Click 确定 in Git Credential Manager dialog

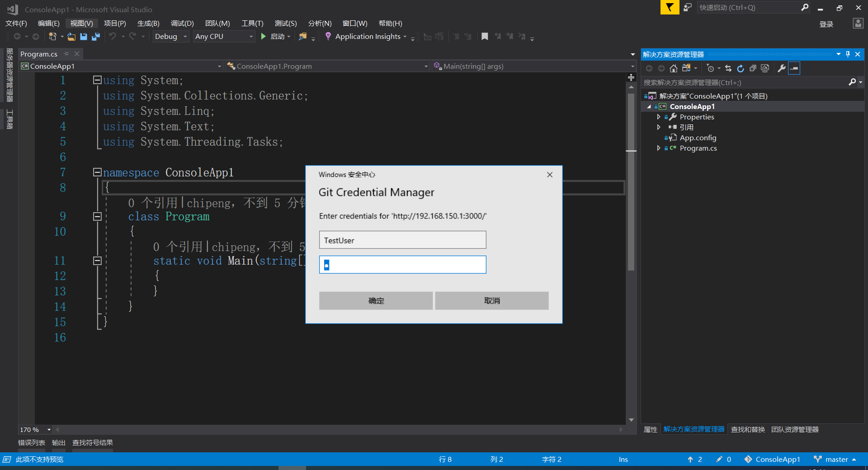coord(376,301)
